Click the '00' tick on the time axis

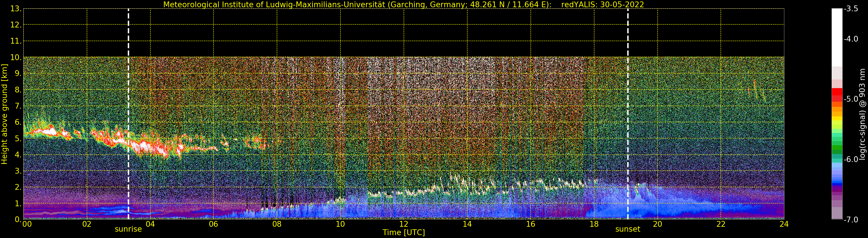point(27,224)
